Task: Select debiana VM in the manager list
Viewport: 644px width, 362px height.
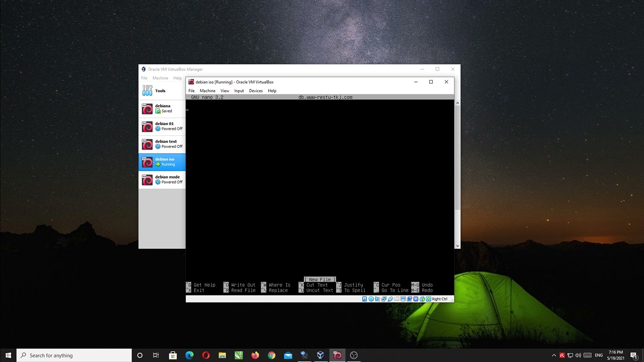Action: click(162, 109)
